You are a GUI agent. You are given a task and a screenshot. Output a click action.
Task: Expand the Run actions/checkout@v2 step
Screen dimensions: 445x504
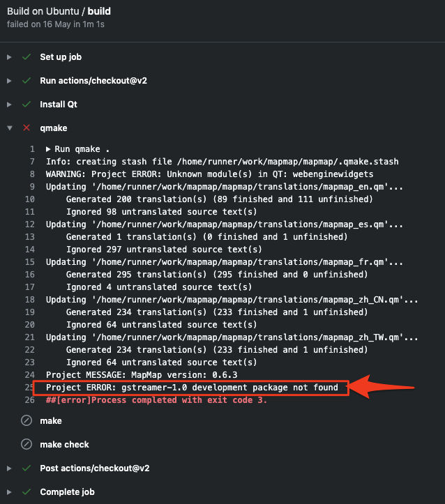click(9, 81)
